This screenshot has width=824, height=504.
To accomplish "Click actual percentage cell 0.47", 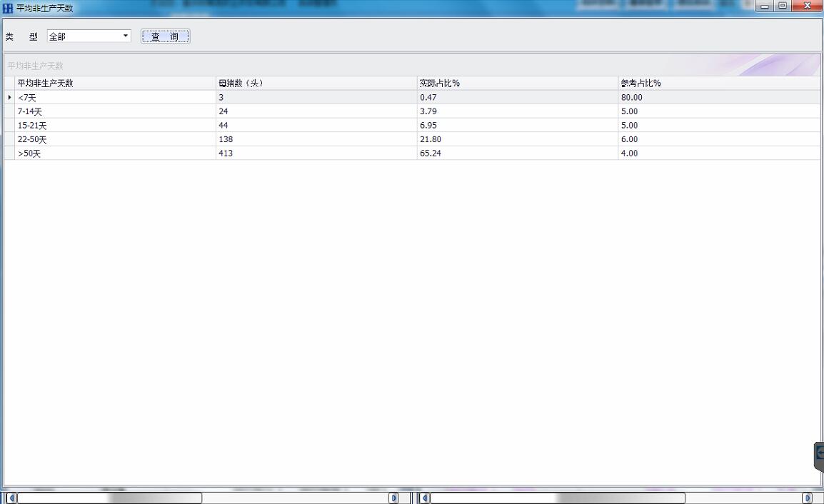I will 517,97.
